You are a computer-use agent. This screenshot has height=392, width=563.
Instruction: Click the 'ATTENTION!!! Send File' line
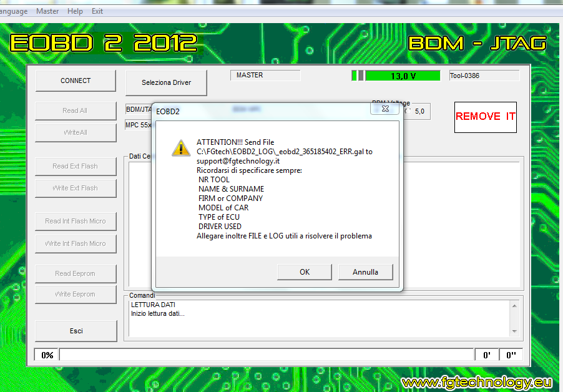click(x=235, y=142)
